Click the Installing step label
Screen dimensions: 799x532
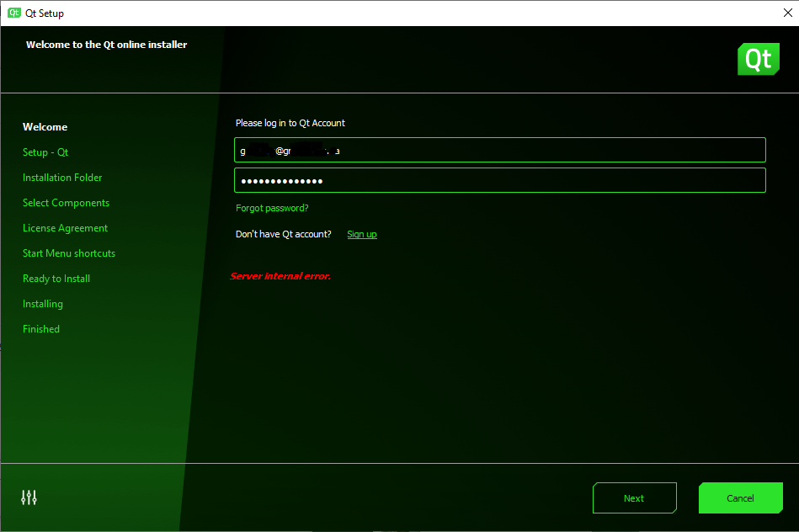click(x=43, y=304)
